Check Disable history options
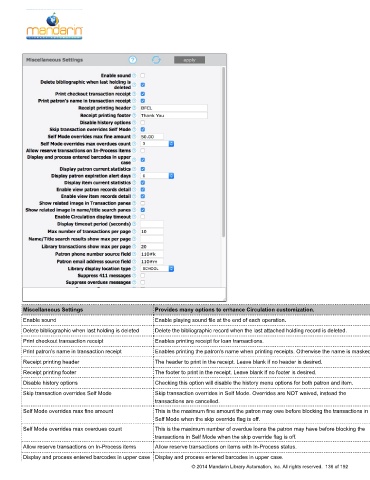 (x=143, y=123)
